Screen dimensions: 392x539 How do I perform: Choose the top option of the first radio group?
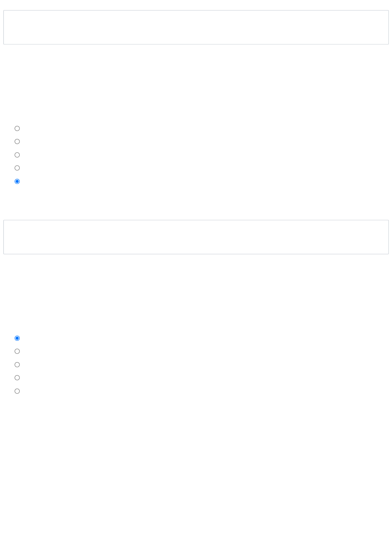[x=17, y=128]
